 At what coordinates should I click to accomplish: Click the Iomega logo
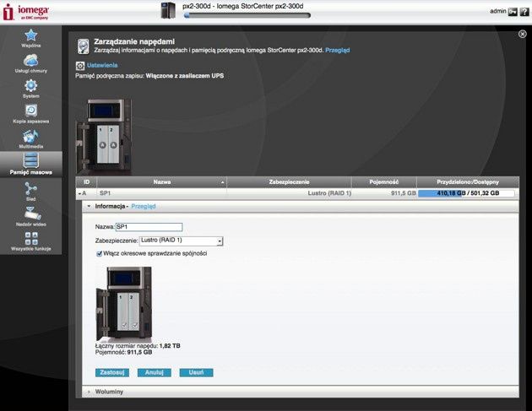tap(26, 12)
